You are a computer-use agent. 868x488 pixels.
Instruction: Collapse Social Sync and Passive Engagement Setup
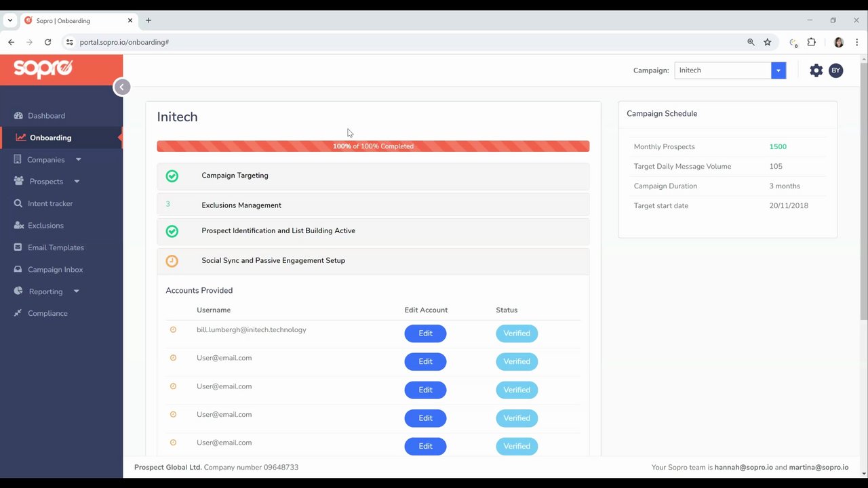pyautogui.click(x=373, y=261)
